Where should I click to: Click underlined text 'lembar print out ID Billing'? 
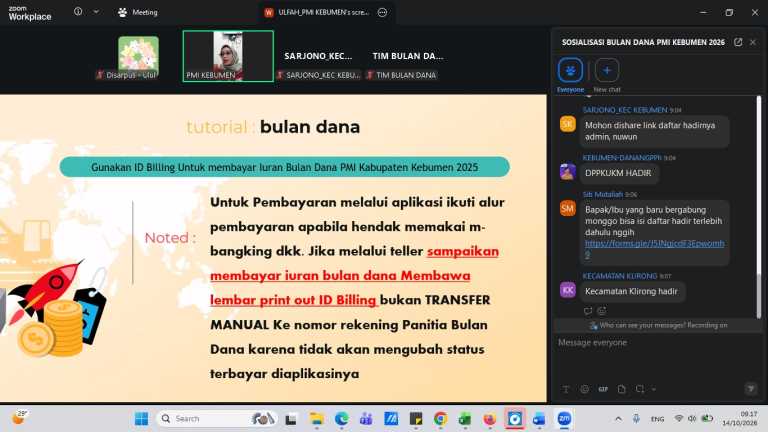(x=293, y=300)
